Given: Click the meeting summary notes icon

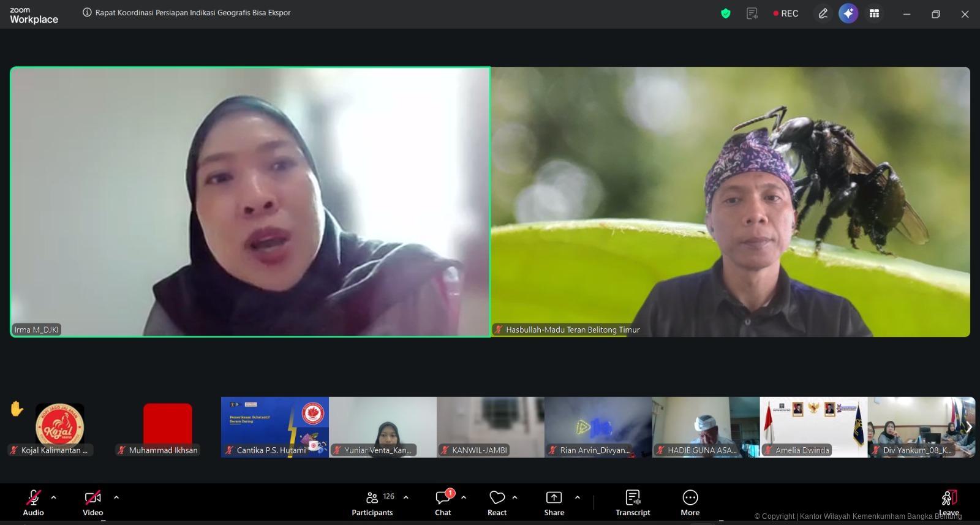Looking at the screenshot, I should pos(752,13).
